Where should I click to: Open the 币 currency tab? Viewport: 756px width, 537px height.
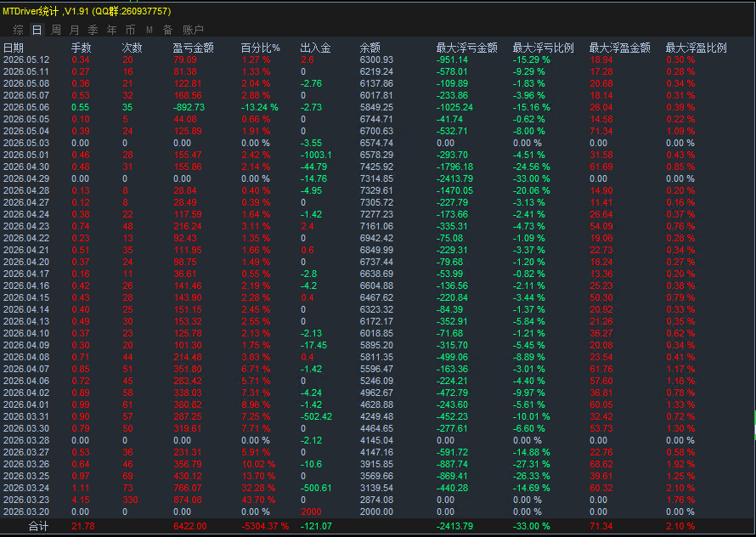pyautogui.click(x=130, y=30)
